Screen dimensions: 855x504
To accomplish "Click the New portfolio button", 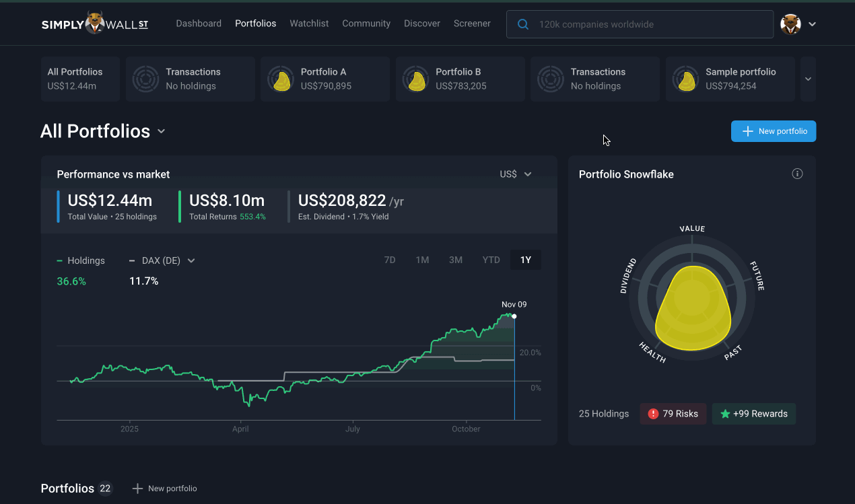I will (x=773, y=131).
